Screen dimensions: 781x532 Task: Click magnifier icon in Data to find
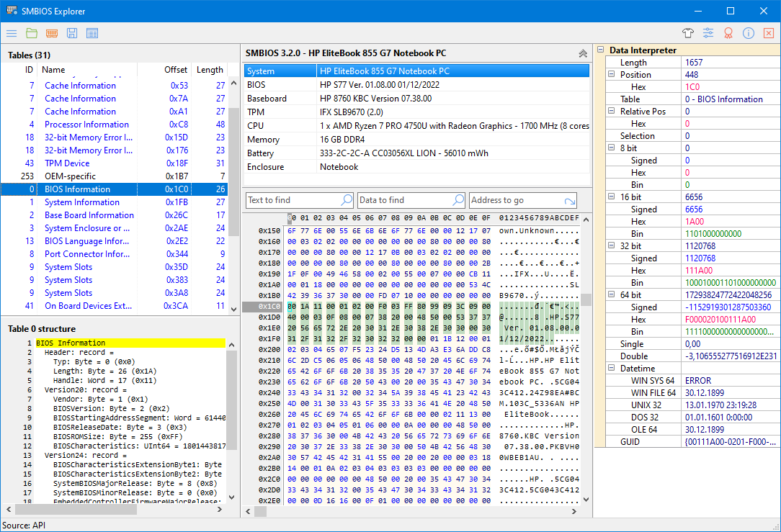[x=458, y=200]
